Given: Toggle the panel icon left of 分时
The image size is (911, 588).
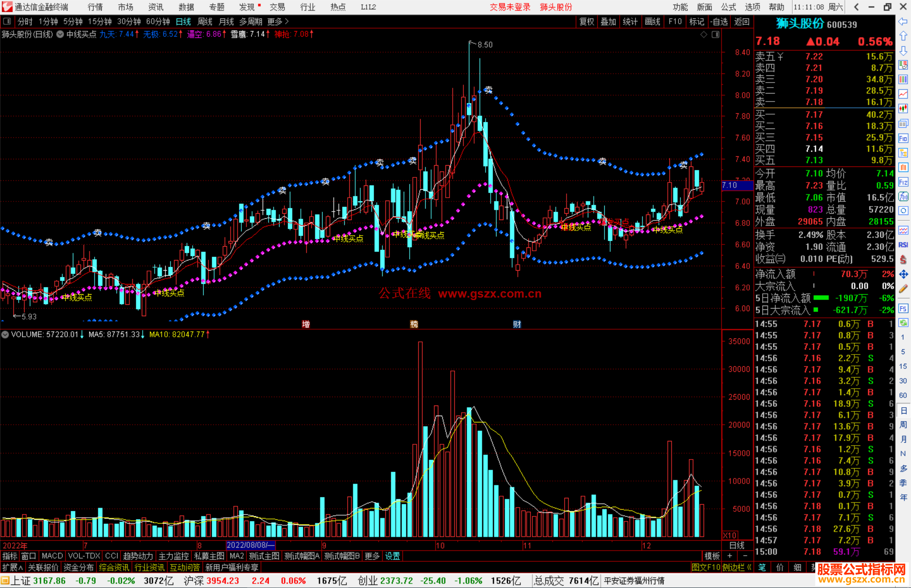Looking at the screenshot, I should point(7,21).
